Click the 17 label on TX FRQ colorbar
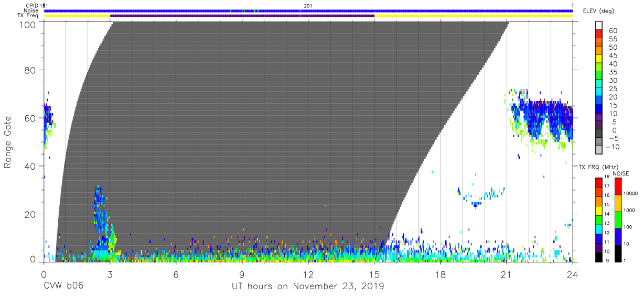Screen dimensions: 644x297 point(608,186)
